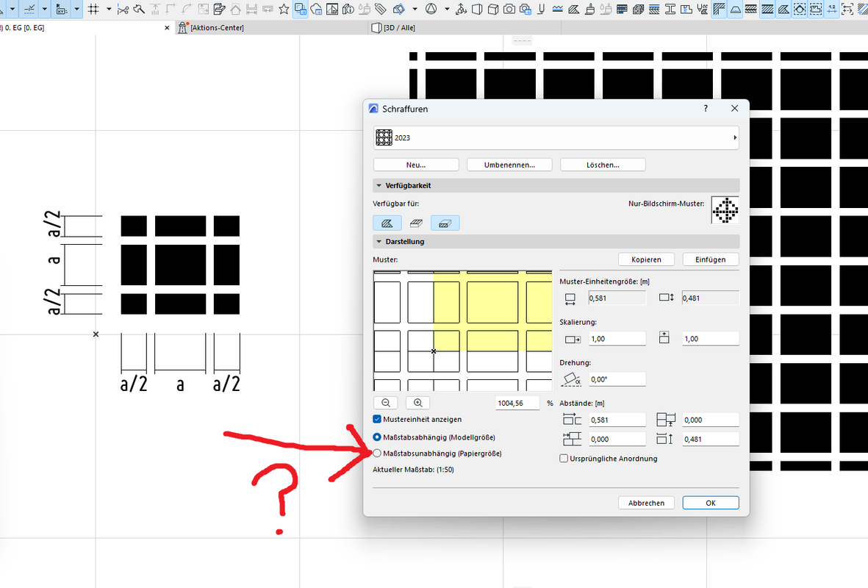Image resolution: width=868 pixels, height=588 pixels.
Task: Toggle the 1.2 dimension display icon
Action: click(x=832, y=9)
